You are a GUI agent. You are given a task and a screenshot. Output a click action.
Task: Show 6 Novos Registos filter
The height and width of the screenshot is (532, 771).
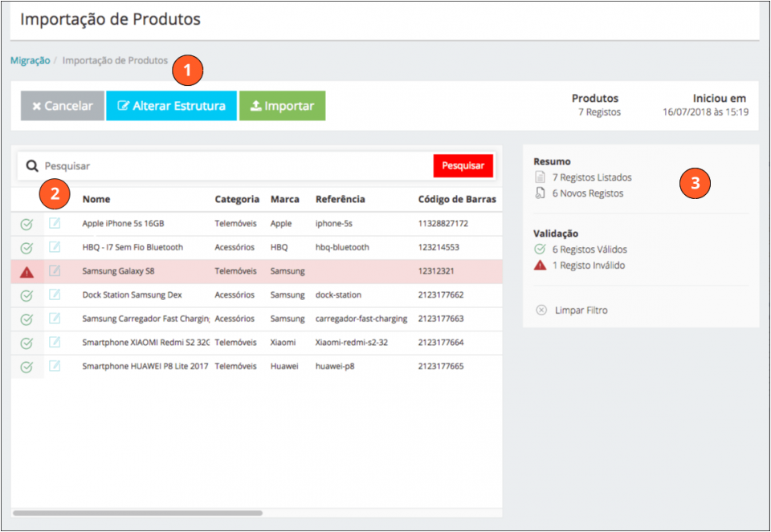tap(587, 193)
